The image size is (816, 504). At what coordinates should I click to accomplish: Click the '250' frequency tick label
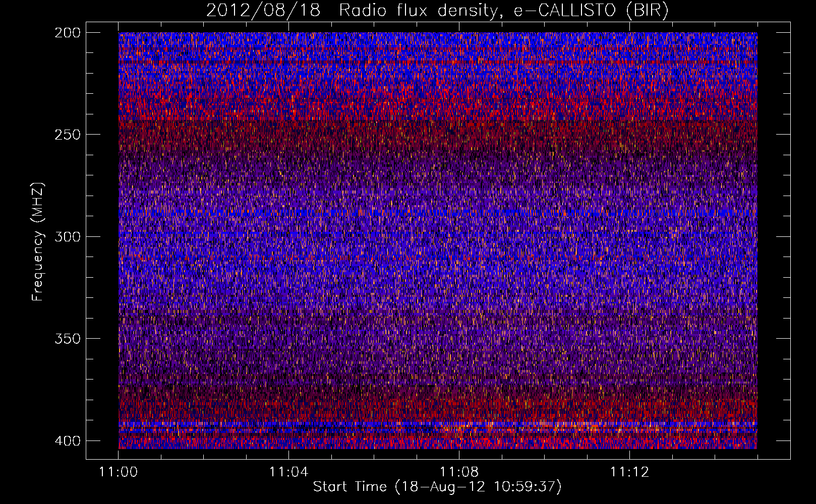[x=67, y=135]
